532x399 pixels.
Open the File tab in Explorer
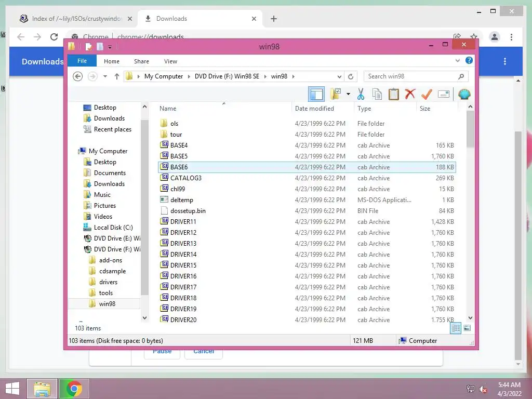(82, 61)
